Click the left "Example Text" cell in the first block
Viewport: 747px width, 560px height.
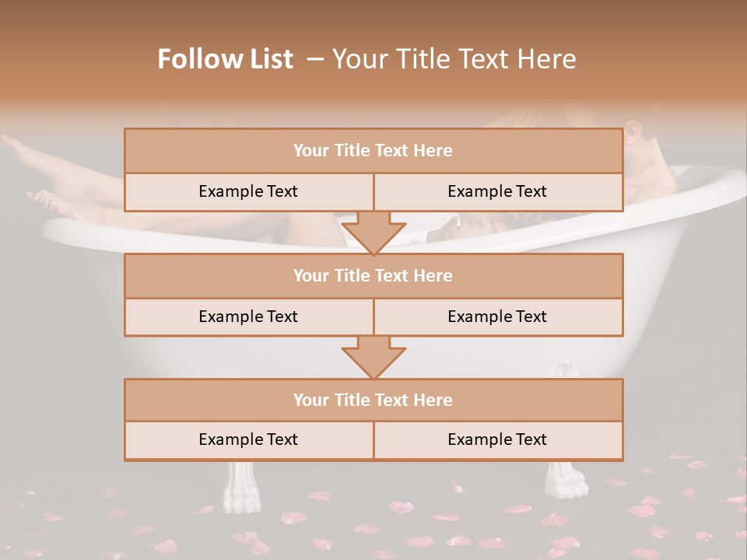click(x=248, y=191)
